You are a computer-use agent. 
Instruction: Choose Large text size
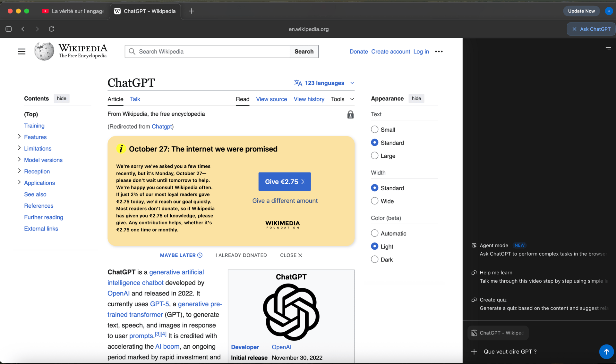coord(374,156)
